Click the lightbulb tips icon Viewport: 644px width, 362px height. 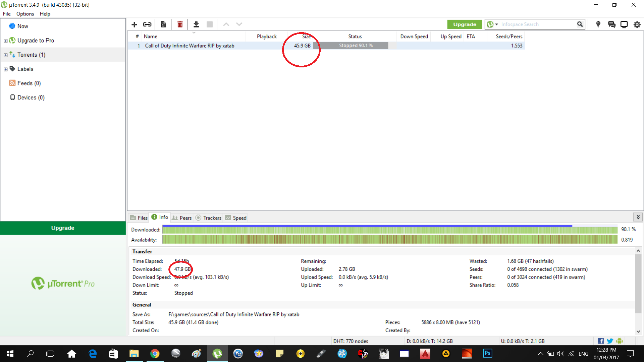[x=598, y=24]
